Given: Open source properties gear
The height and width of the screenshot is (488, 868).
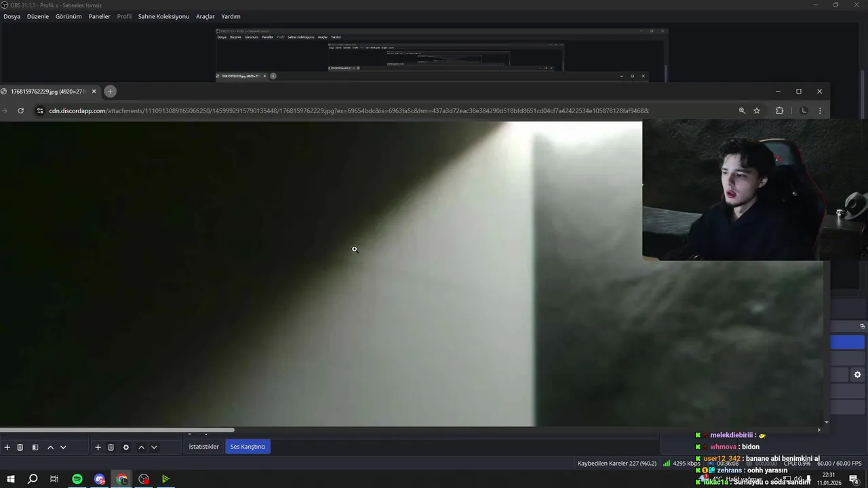Looking at the screenshot, I should click(x=126, y=447).
